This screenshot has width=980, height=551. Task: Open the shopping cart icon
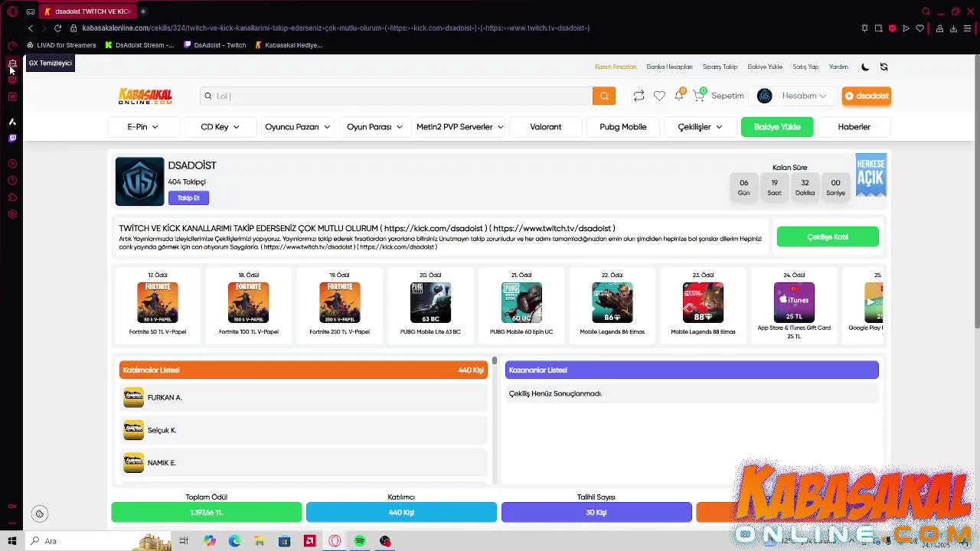click(699, 95)
